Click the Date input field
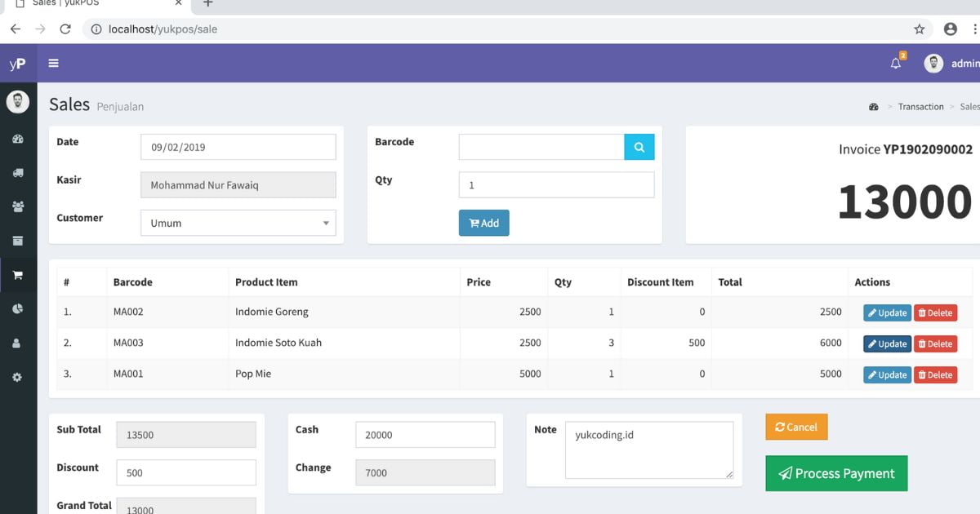This screenshot has height=514, width=980. pos(238,147)
